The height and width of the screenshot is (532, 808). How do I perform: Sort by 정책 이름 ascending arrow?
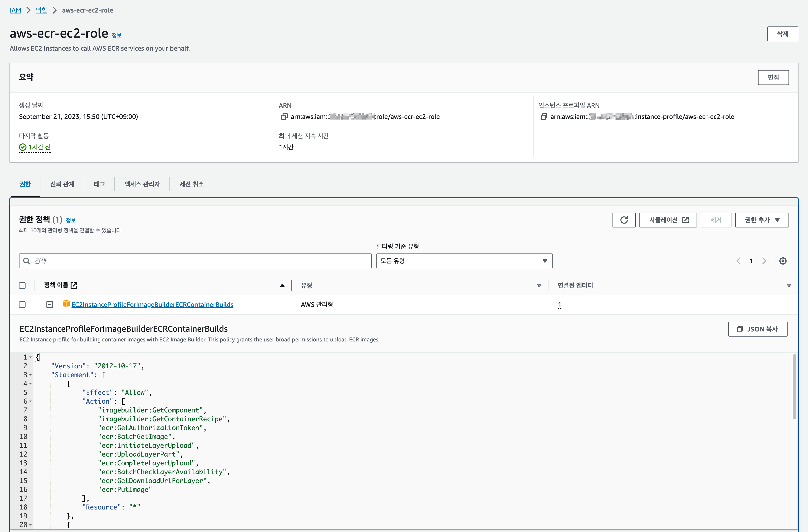click(x=282, y=286)
